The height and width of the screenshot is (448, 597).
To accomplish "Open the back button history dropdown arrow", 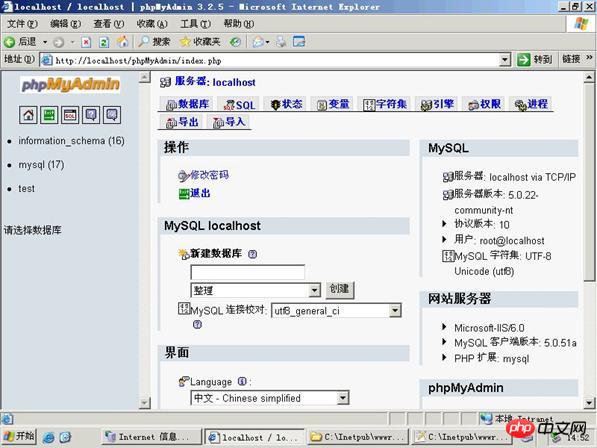I will [x=45, y=42].
